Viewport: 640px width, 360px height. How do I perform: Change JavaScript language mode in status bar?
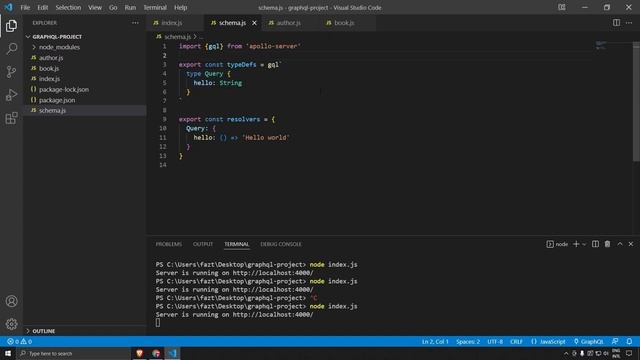coord(549,342)
